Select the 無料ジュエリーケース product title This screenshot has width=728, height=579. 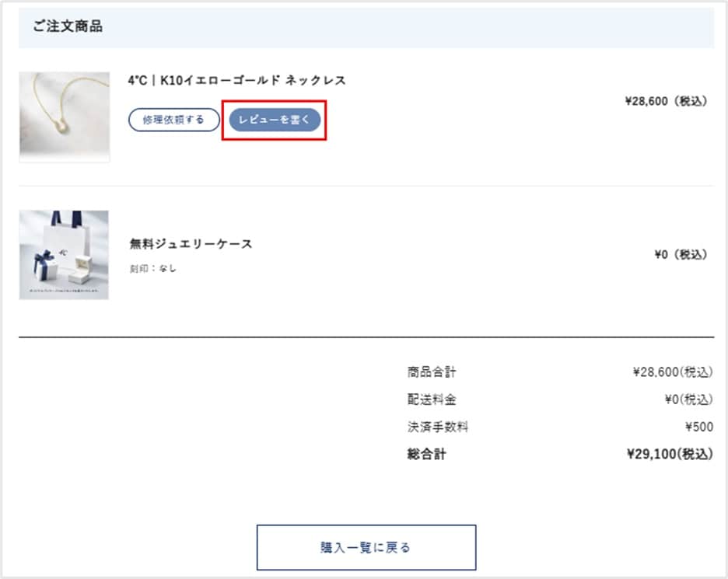click(191, 243)
